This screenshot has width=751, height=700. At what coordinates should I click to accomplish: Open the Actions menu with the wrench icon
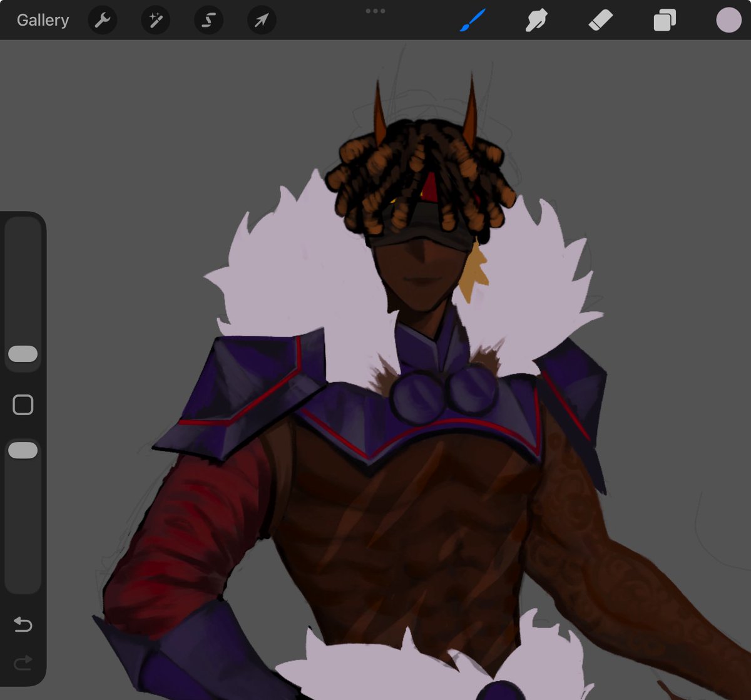pos(103,19)
